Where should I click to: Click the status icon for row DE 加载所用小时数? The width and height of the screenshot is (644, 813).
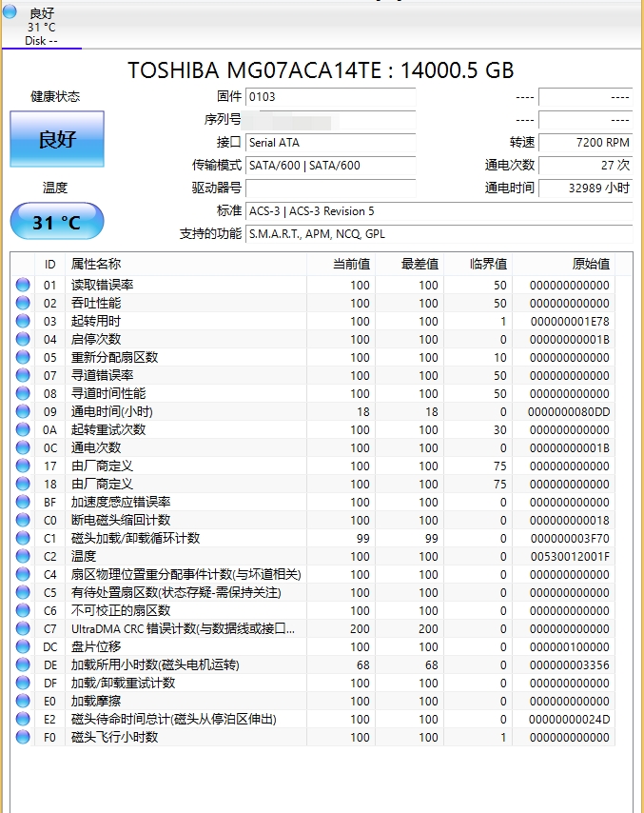(x=23, y=664)
